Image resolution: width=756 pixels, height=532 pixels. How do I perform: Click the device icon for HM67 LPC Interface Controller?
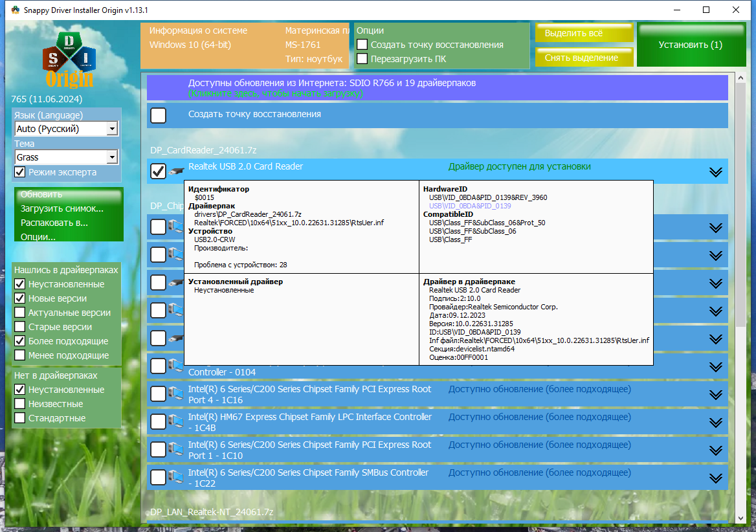click(x=176, y=422)
